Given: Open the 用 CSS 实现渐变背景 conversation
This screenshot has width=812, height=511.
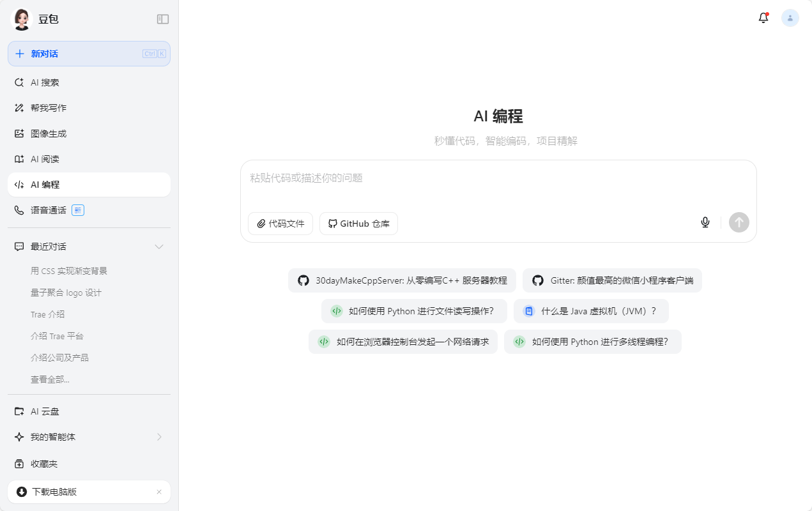Looking at the screenshot, I should coord(68,270).
